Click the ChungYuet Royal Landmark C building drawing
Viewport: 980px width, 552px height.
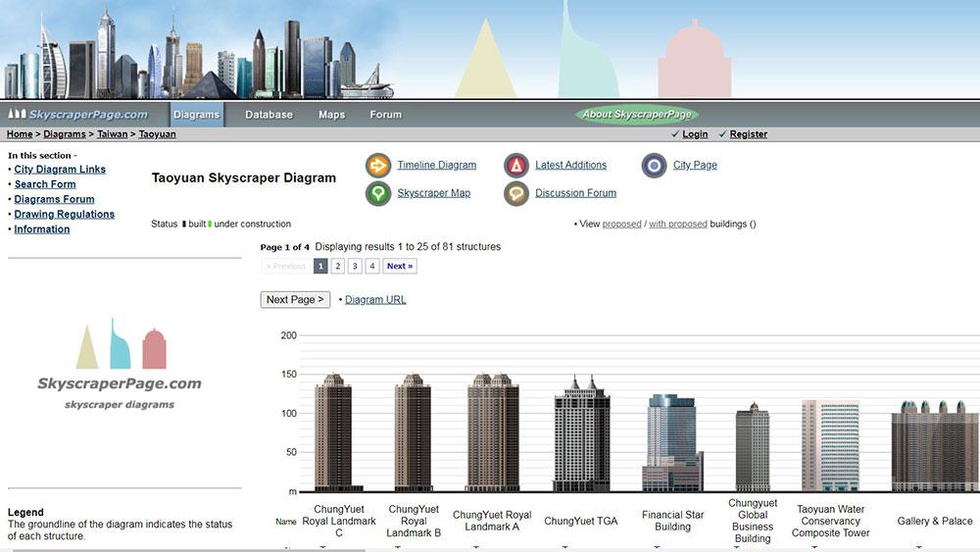click(339, 432)
